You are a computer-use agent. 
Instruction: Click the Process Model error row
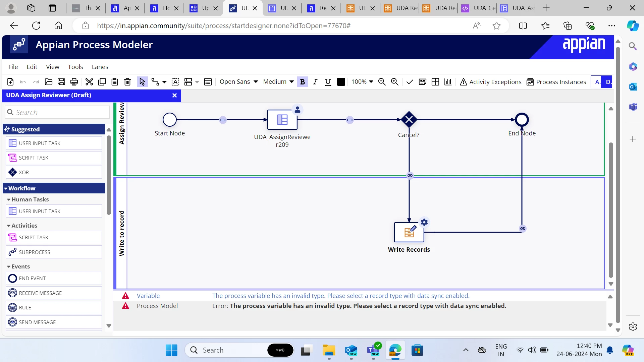(360, 306)
